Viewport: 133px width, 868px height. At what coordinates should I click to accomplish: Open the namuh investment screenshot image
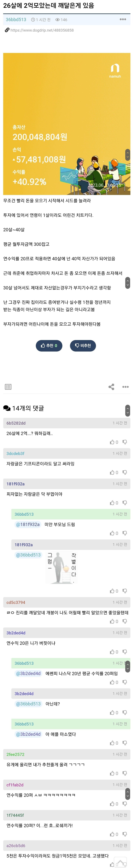[x=67, y=124]
